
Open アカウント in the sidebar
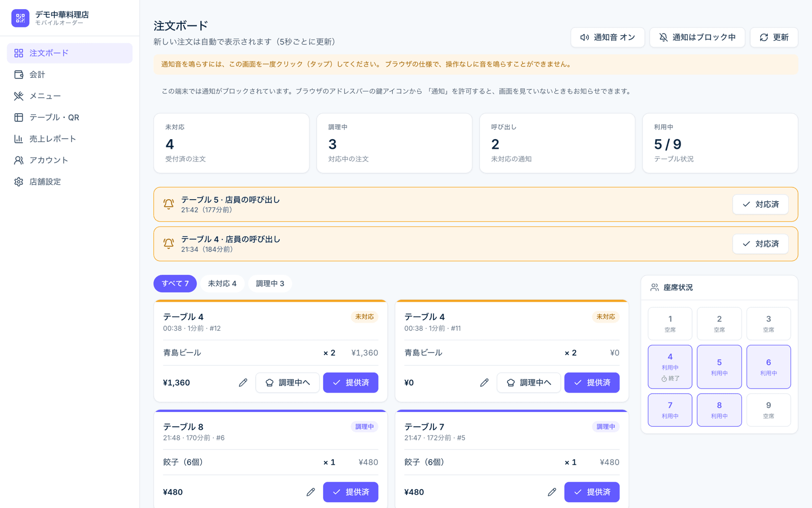(70, 160)
